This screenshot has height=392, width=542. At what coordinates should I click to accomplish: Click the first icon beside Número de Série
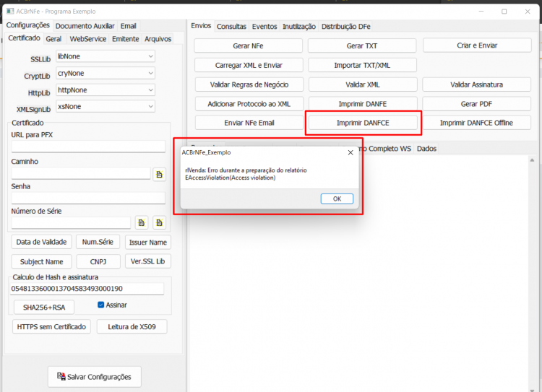pos(142,223)
